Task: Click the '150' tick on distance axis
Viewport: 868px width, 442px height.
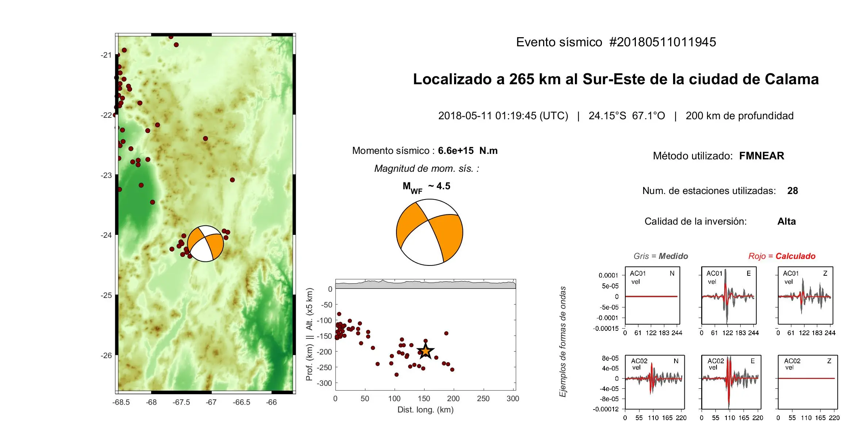Action: point(424,399)
